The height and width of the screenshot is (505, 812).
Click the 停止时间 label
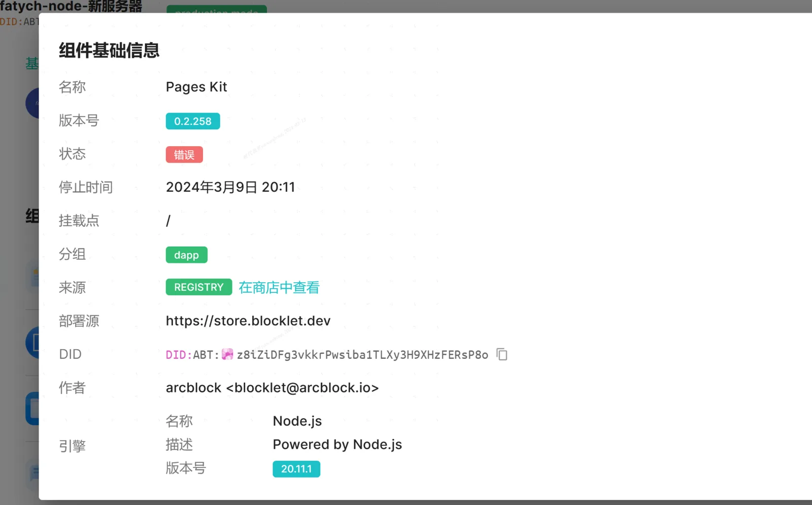(x=86, y=187)
